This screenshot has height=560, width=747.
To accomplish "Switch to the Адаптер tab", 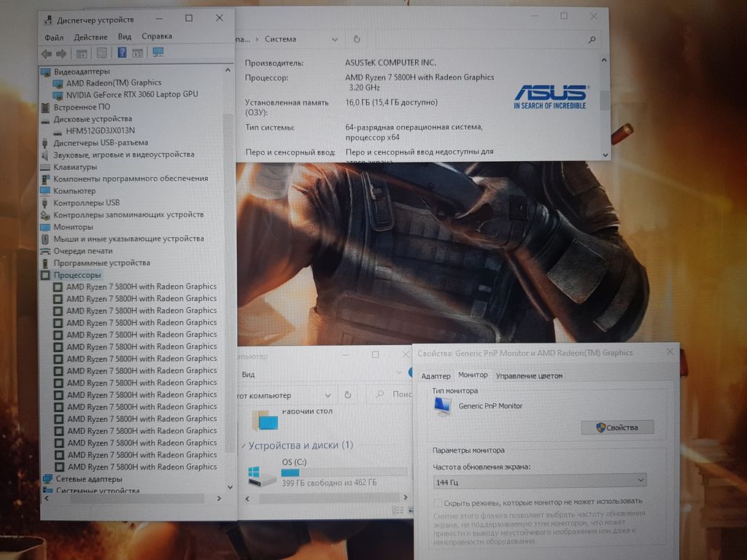I will [x=436, y=376].
